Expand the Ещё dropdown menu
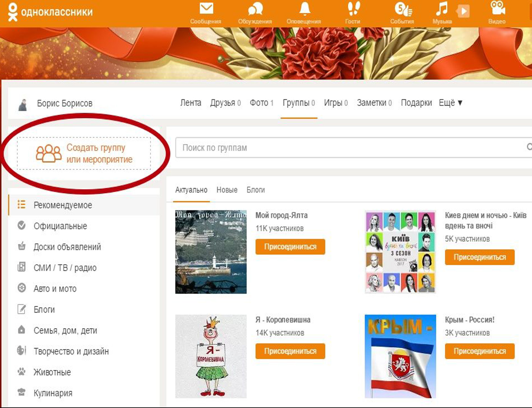Screen dimensions: 532x408 450,103
